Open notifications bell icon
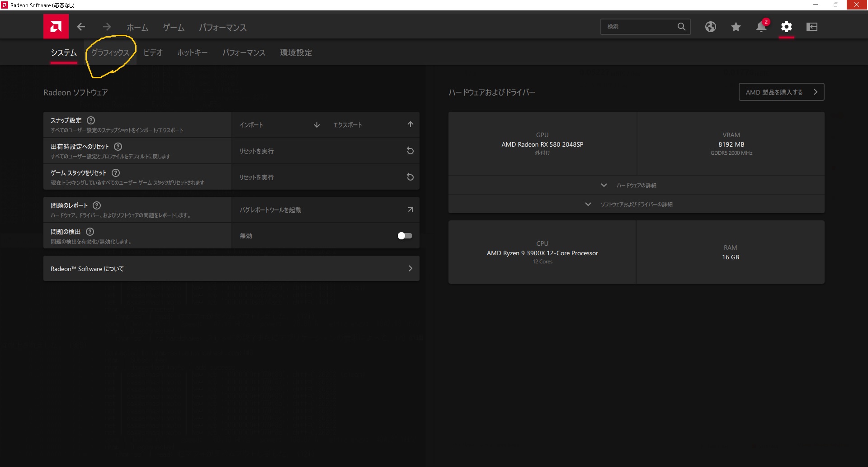This screenshot has height=467, width=868. [761, 27]
